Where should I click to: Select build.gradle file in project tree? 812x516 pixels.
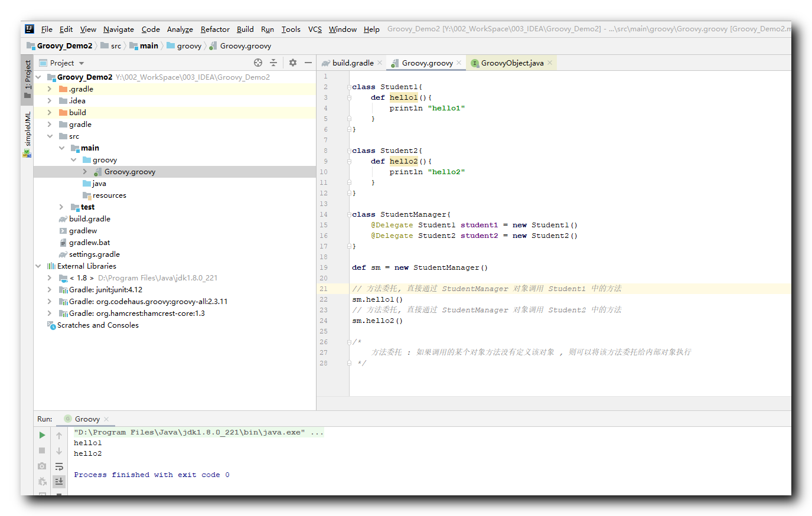pos(84,219)
